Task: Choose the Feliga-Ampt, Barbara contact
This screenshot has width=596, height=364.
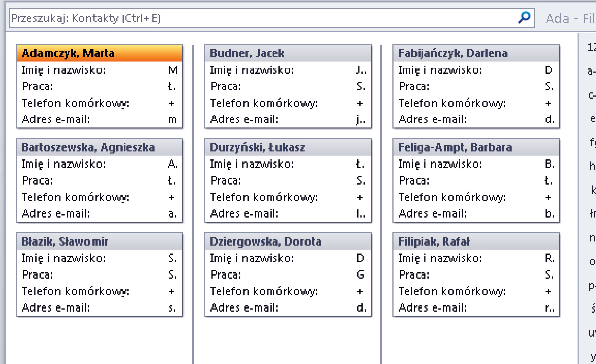Action: [x=476, y=147]
